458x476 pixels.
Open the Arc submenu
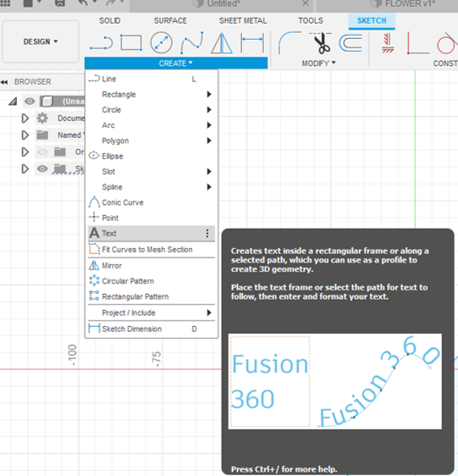(152, 125)
